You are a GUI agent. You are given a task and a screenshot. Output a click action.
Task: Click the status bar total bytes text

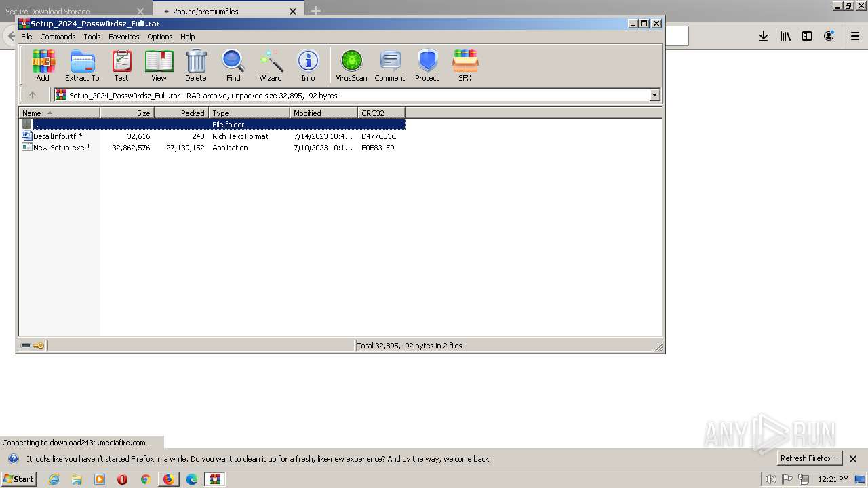(410, 346)
